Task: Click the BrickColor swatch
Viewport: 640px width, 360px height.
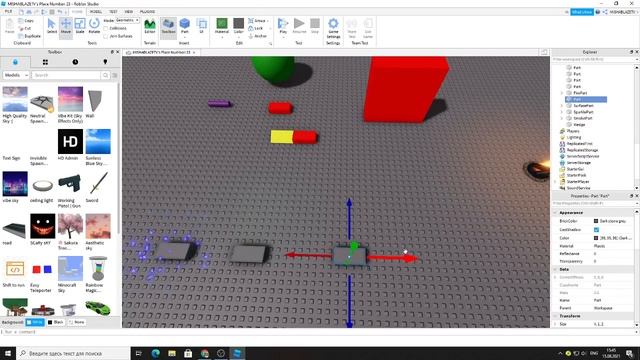Action: [x=596, y=221]
